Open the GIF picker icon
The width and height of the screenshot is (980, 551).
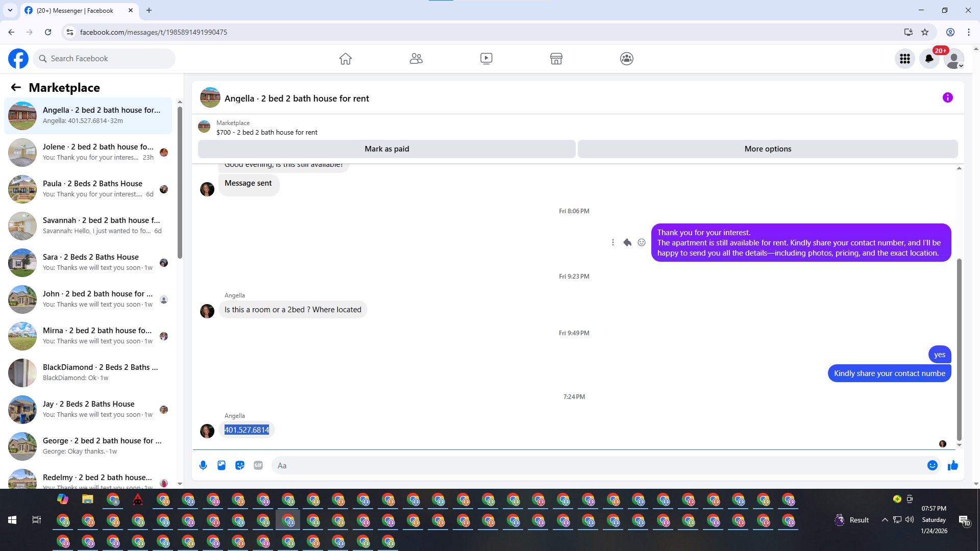[x=258, y=465]
